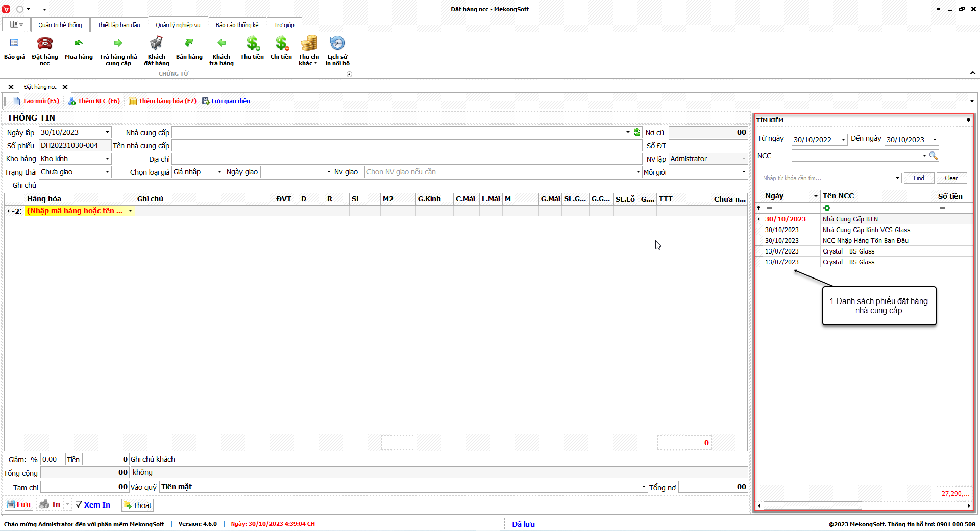Click the Lưu save button
The height and width of the screenshot is (531, 980).
[x=19, y=504]
